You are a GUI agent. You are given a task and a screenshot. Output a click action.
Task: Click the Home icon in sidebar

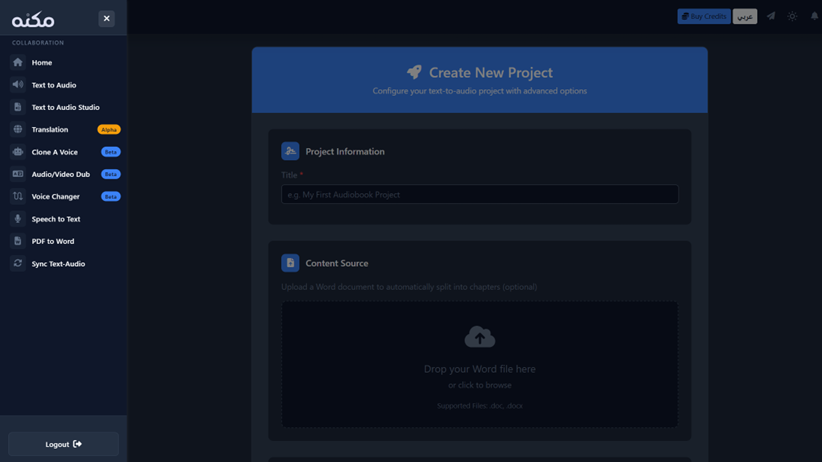(18, 62)
